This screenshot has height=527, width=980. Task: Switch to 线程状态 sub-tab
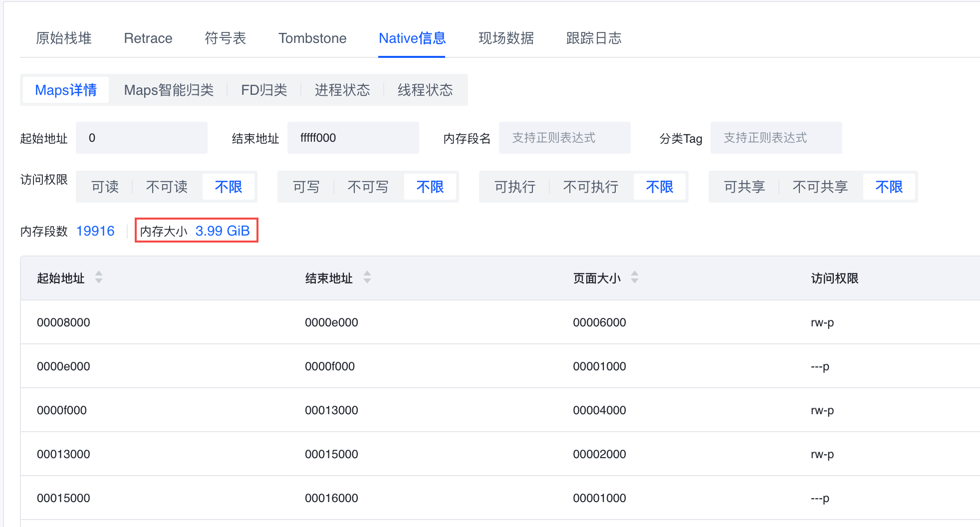[x=425, y=90]
